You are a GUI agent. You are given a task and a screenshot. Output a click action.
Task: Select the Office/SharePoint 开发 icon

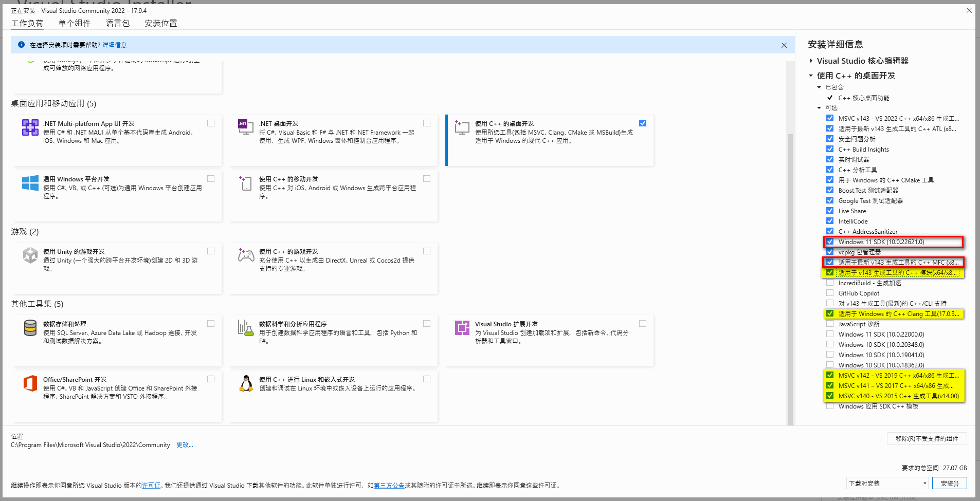[30, 383]
